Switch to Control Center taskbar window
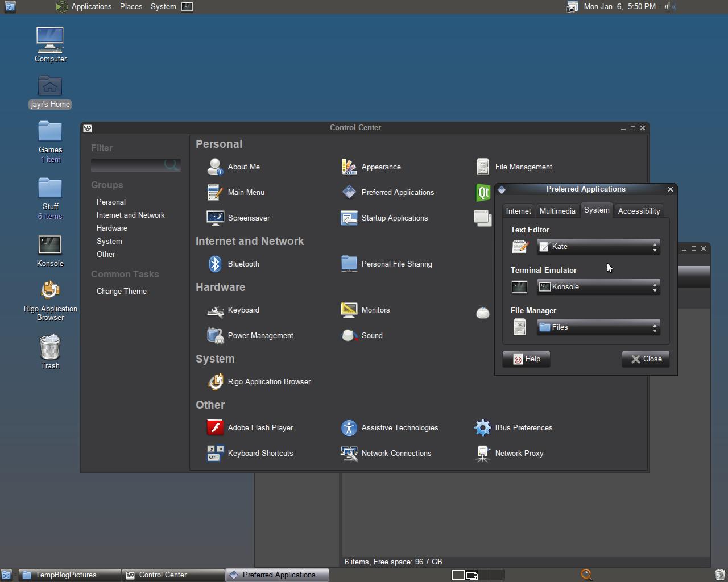 click(x=173, y=575)
